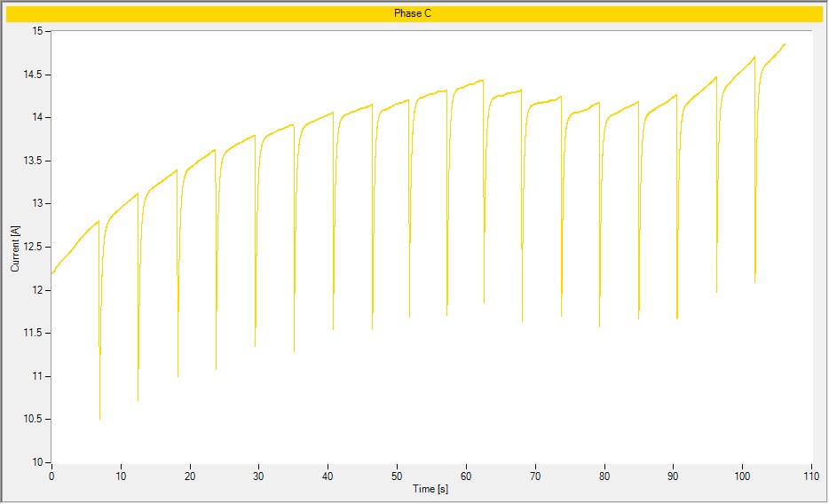The image size is (829, 504).
Task: Click the 50 tick on the time axis
Action: 397,476
